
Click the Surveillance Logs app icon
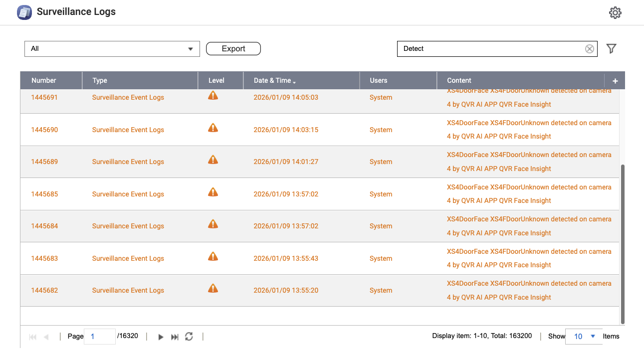(24, 12)
